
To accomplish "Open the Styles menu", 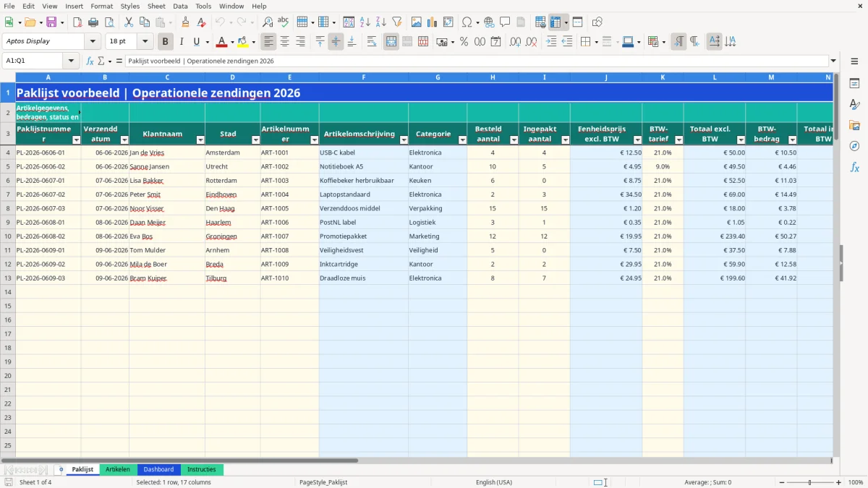I will pos(130,6).
